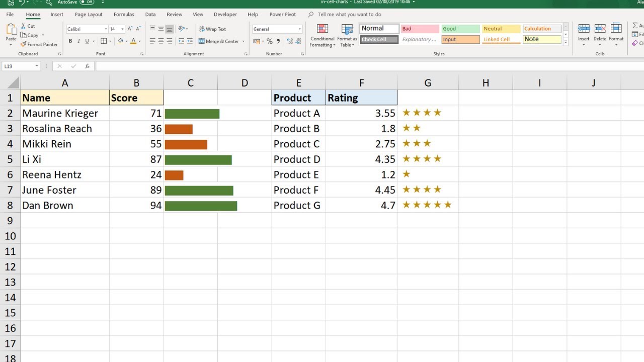The image size is (644, 362).
Task: Toggle Bold formatting
Action: pos(70,41)
